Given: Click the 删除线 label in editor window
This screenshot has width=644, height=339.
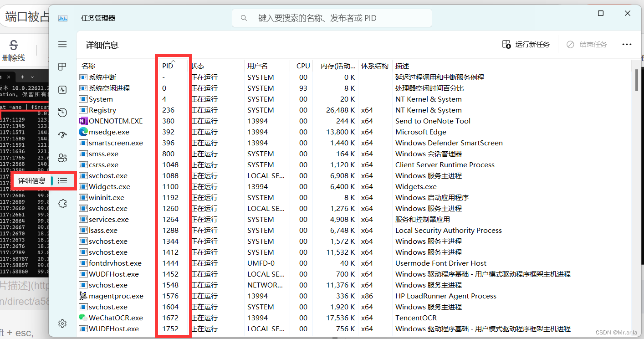Looking at the screenshot, I should (x=14, y=58).
